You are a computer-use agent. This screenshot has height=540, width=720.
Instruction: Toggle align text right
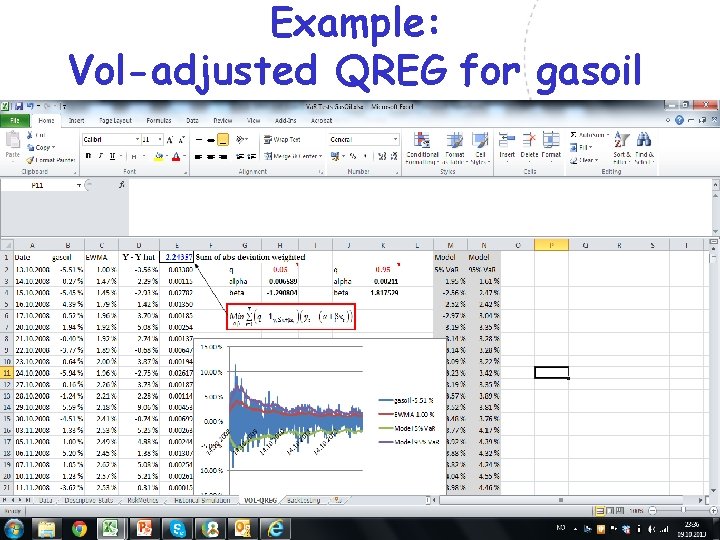[223, 157]
